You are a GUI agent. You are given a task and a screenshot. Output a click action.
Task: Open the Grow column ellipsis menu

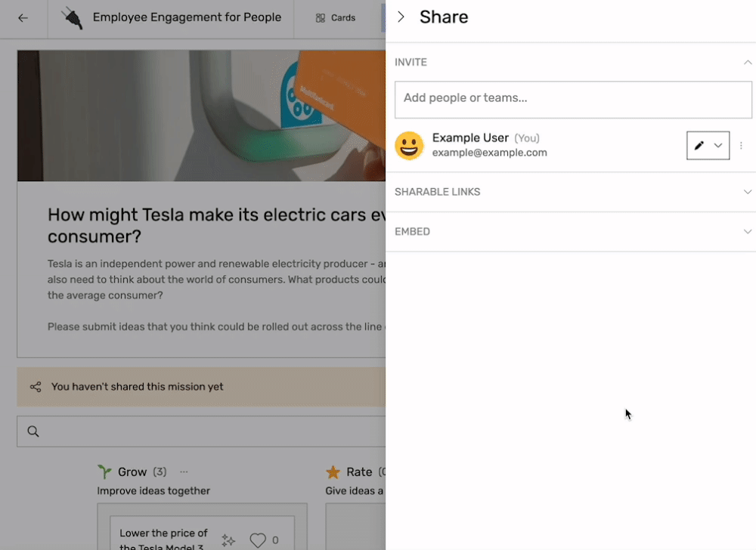184,472
